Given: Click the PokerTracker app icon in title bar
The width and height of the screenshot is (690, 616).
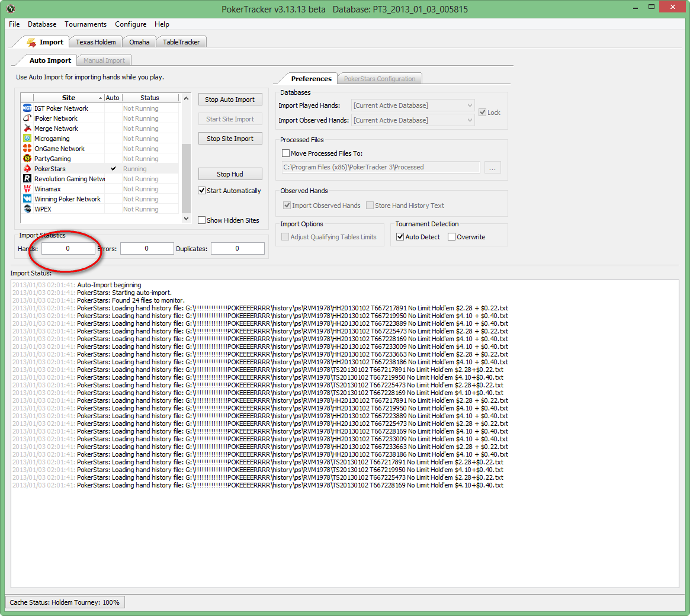Looking at the screenshot, I should coord(11,9).
